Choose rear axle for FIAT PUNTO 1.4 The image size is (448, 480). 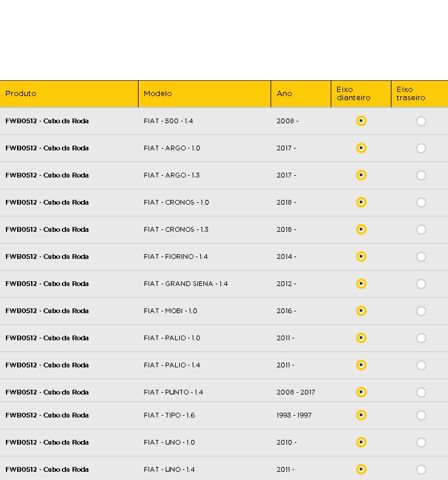tap(421, 393)
